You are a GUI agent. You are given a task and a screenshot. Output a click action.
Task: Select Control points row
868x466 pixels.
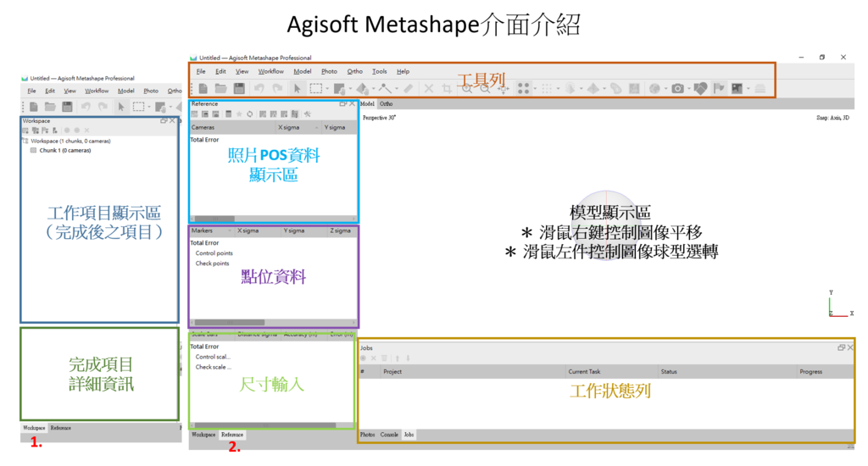[214, 253]
